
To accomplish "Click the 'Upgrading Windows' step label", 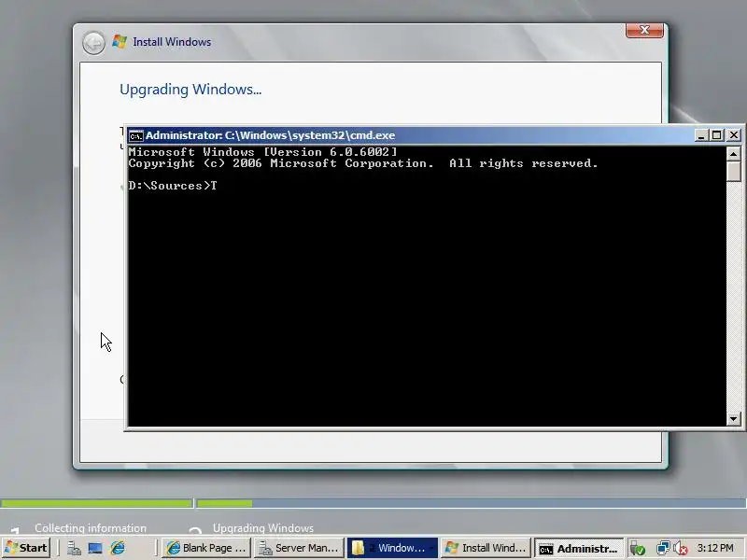I will pos(263,528).
